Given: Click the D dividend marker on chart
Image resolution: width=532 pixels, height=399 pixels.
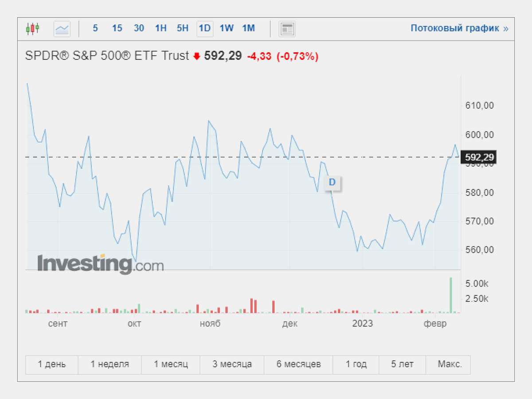Looking at the screenshot, I should click(x=332, y=183).
